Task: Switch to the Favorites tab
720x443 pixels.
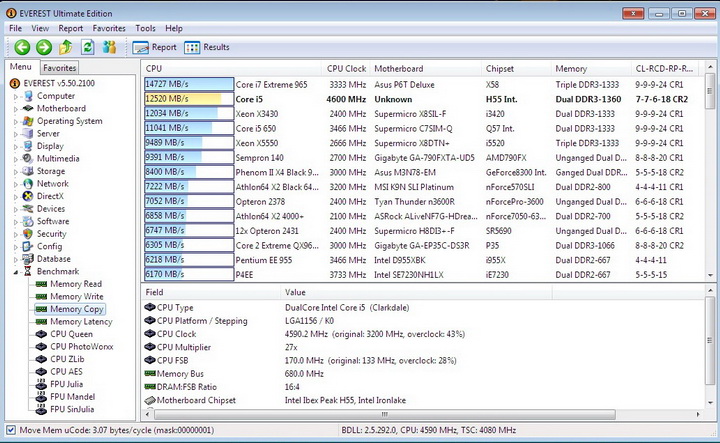Action: (x=60, y=67)
